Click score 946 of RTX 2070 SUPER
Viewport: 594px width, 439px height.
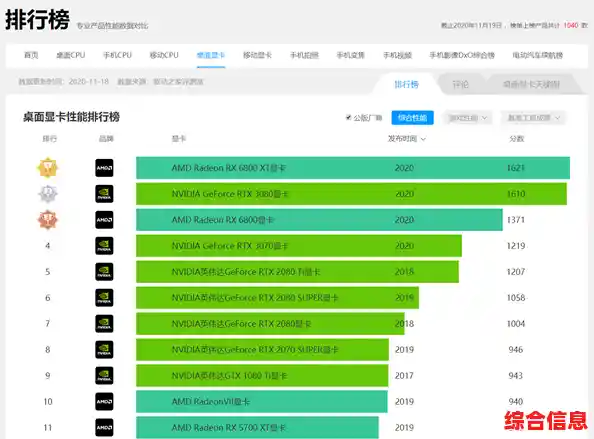[516, 350]
